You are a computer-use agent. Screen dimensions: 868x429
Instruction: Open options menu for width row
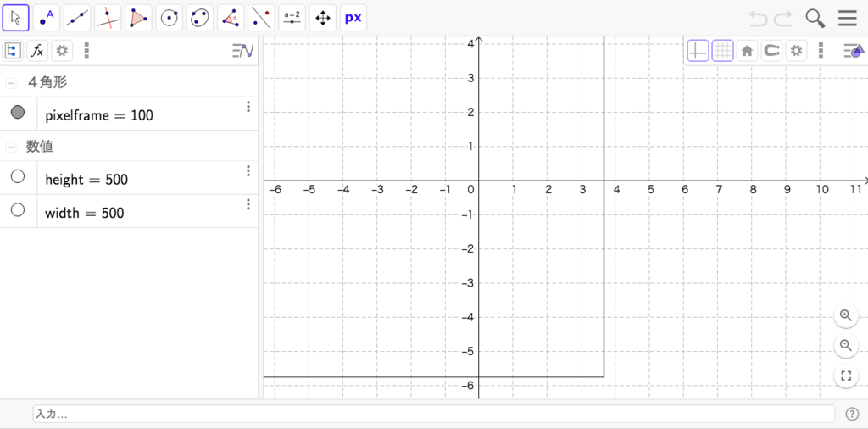point(248,204)
